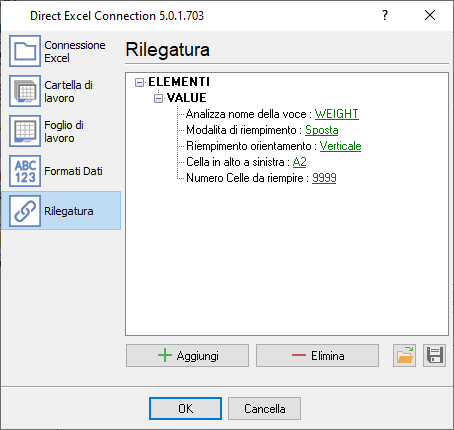Click the red minus icon on Elimina
The height and width of the screenshot is (430, 454).
pos(299,355)
